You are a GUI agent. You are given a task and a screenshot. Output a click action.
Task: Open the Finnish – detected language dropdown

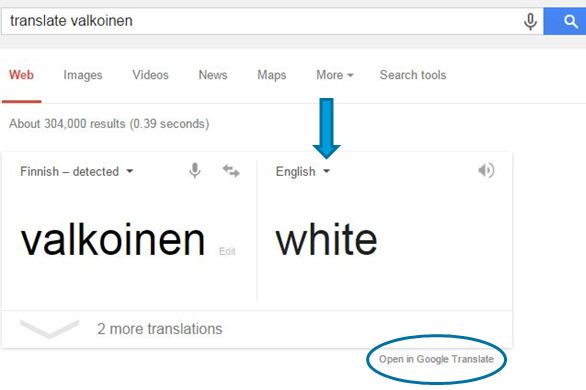point(77,171)
